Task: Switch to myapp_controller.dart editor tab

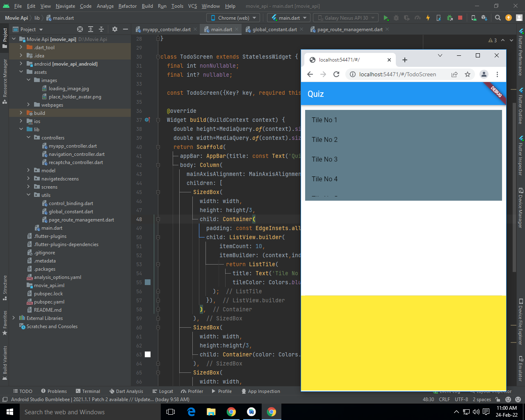Action: pyautogui.click(x=166, y=29)
